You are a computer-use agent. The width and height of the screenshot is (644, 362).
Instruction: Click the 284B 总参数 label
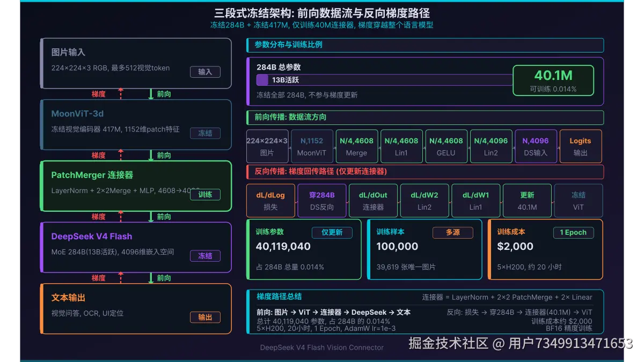pos(279,68)
